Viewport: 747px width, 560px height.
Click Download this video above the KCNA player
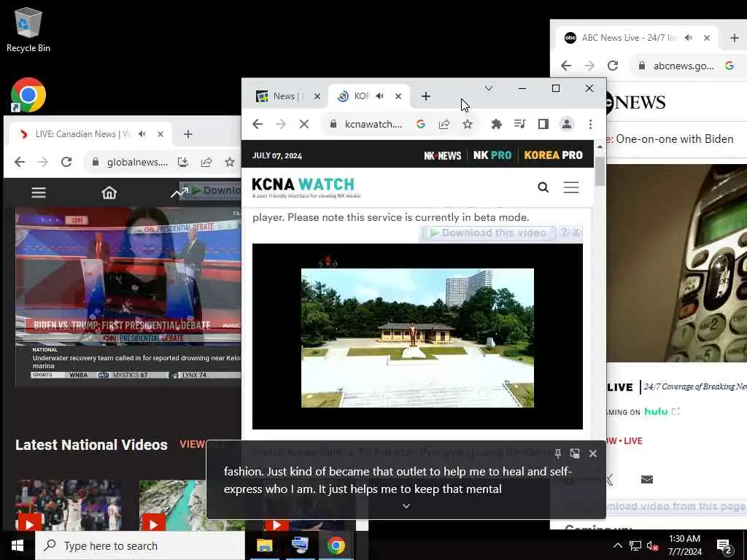(x=488, y=233)
